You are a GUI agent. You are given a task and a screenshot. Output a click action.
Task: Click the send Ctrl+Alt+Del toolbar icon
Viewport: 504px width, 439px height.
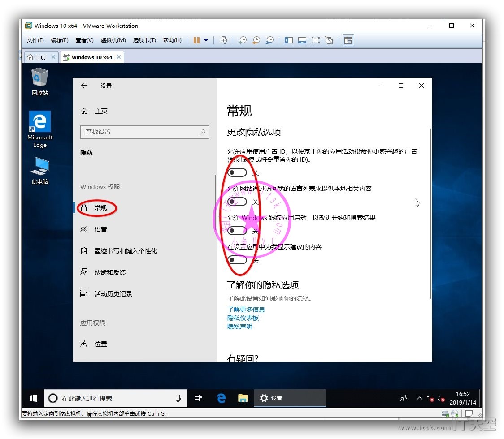223,40
